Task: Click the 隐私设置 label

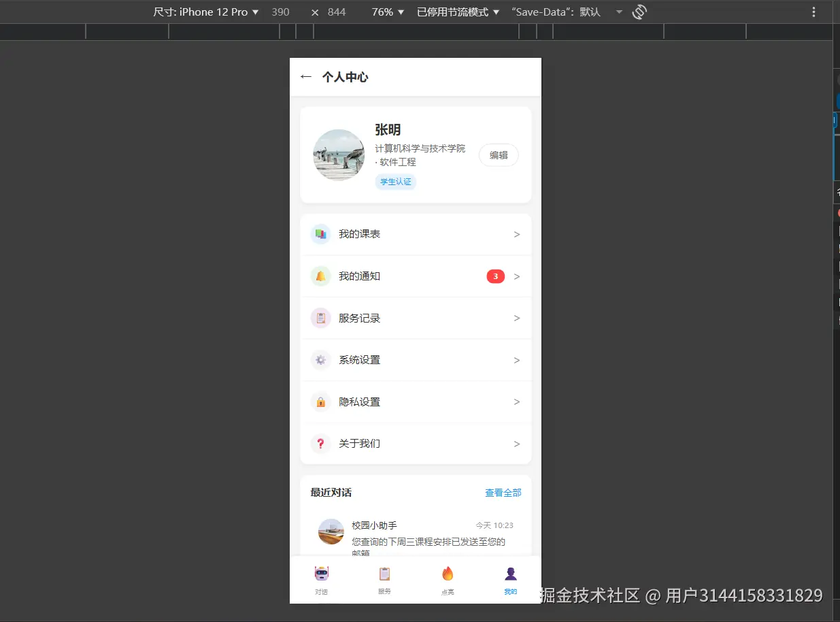Action: pyautogui.click(x=359, y=402)
